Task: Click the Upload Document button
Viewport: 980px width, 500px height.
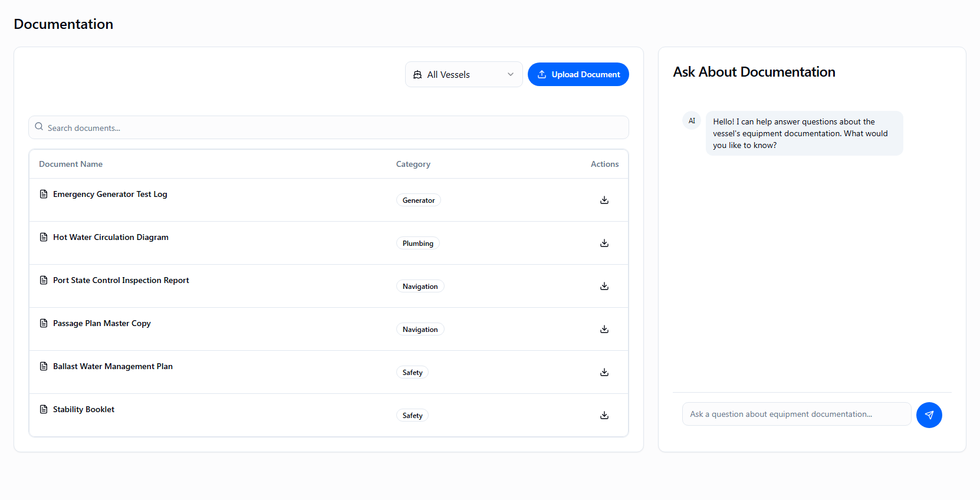Action: point(578,74)
